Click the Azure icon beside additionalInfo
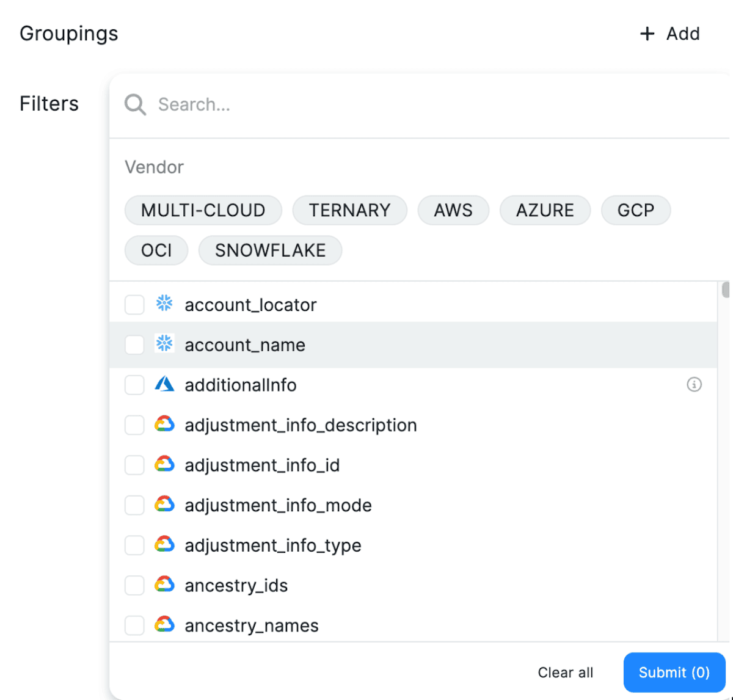 (x=165, y=385)
